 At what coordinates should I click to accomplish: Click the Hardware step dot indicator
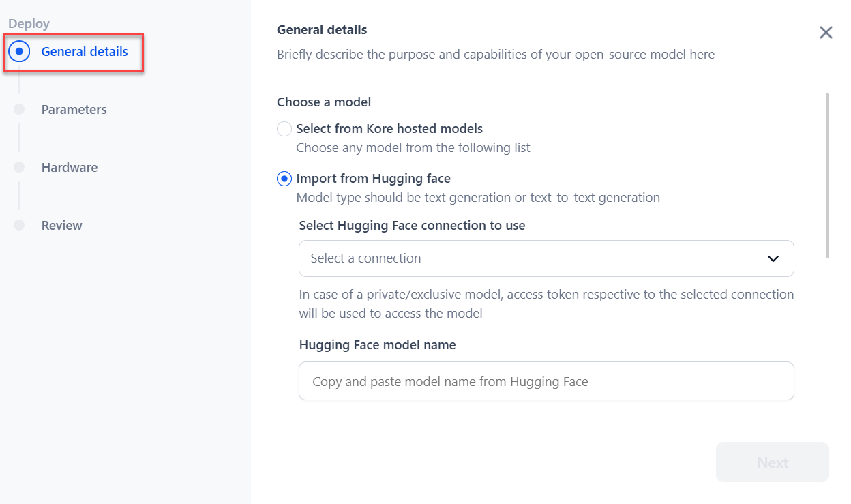tap(19, 167)
